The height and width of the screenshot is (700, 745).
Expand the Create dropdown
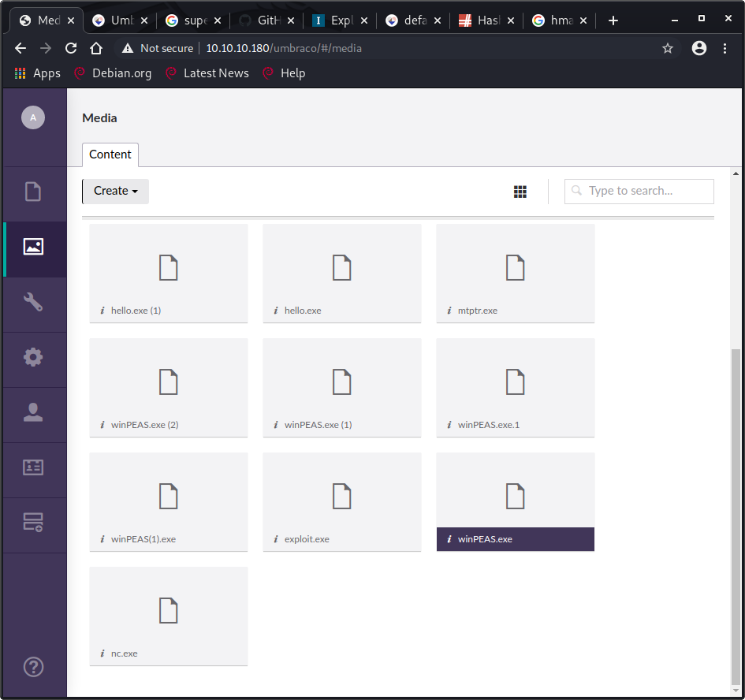pyautogui.click(x=115, y=191)
